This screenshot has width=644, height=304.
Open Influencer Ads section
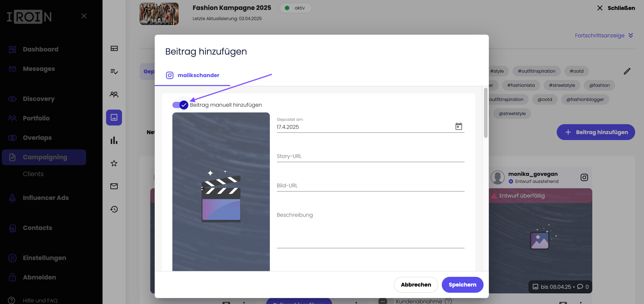(46, 198)
